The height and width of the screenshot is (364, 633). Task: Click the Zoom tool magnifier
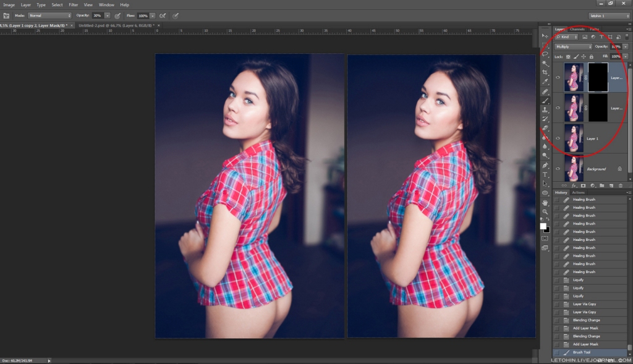[x=545, y=211]
